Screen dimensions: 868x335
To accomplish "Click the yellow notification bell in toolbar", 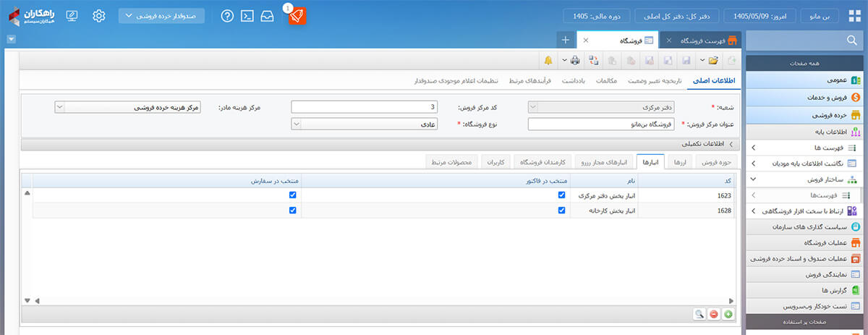I will pos(548,60).
